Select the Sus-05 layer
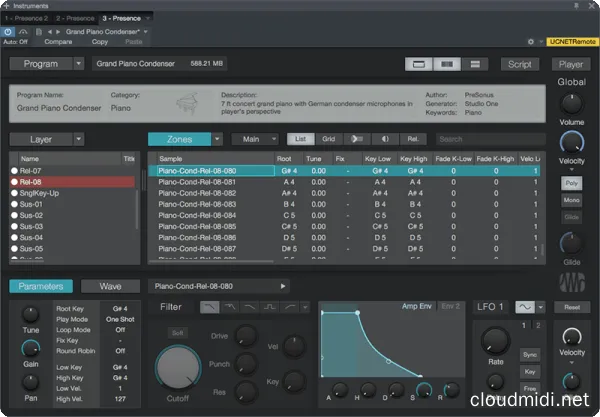600x417 pixels. (73, 249)
